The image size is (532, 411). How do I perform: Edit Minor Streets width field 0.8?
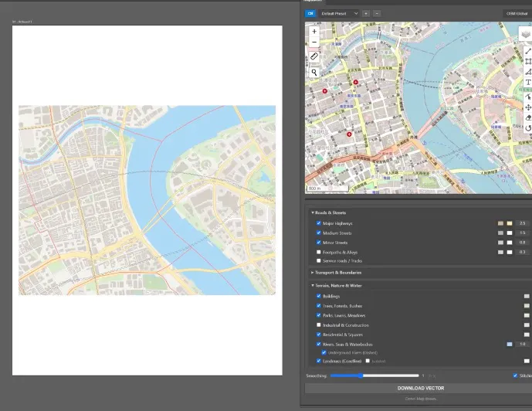click(522, 243)
